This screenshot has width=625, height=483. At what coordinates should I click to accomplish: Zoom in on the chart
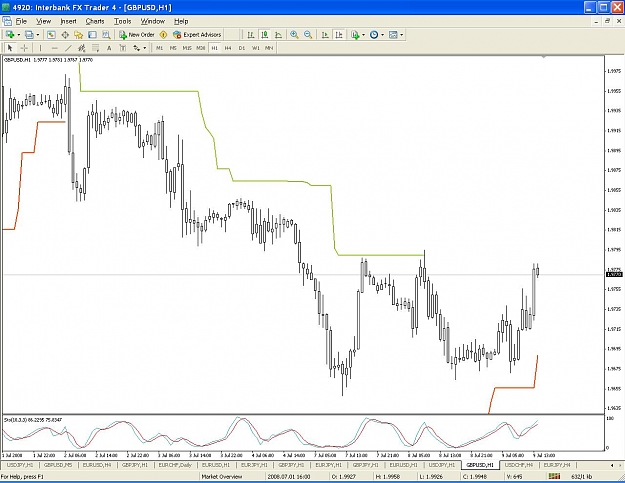(294, 35)
